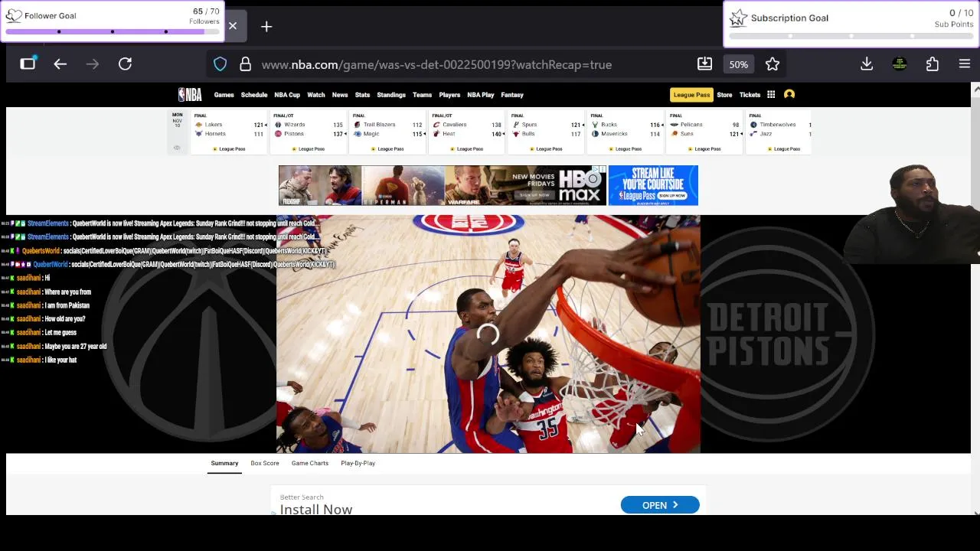Click the page scrollbar down arrow
This screenshot has height=551, width=980.
(x=976, y=512)
